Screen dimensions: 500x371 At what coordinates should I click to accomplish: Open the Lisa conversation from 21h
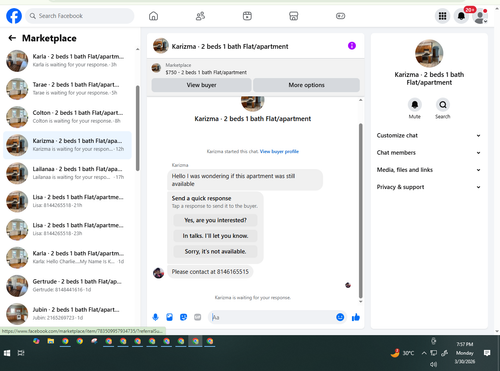tap(67, 201)
